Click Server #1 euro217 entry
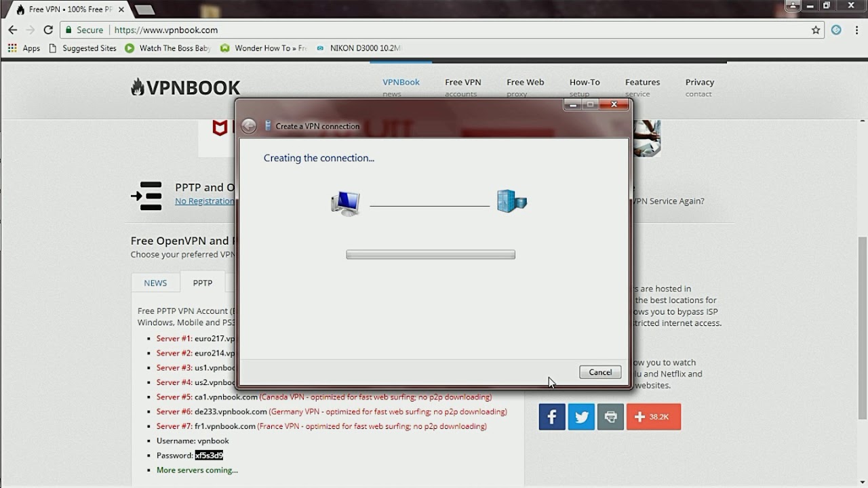 [x=195, y=338]
